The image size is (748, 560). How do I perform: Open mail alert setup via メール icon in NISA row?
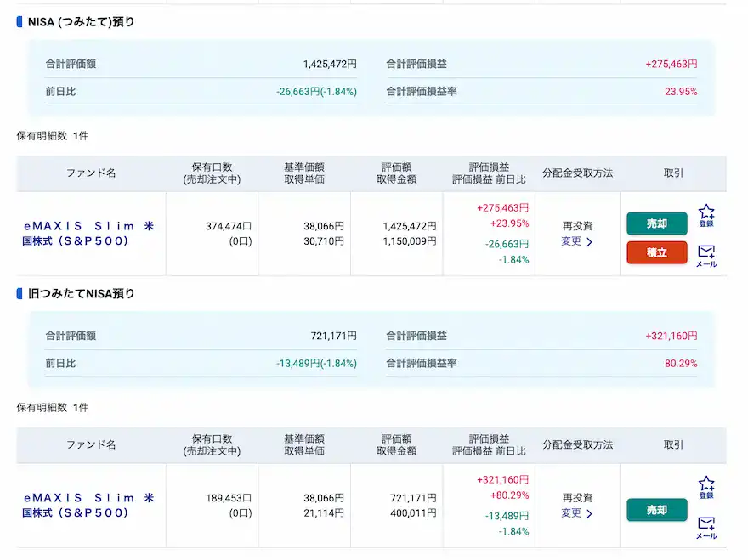pos(706,254)
